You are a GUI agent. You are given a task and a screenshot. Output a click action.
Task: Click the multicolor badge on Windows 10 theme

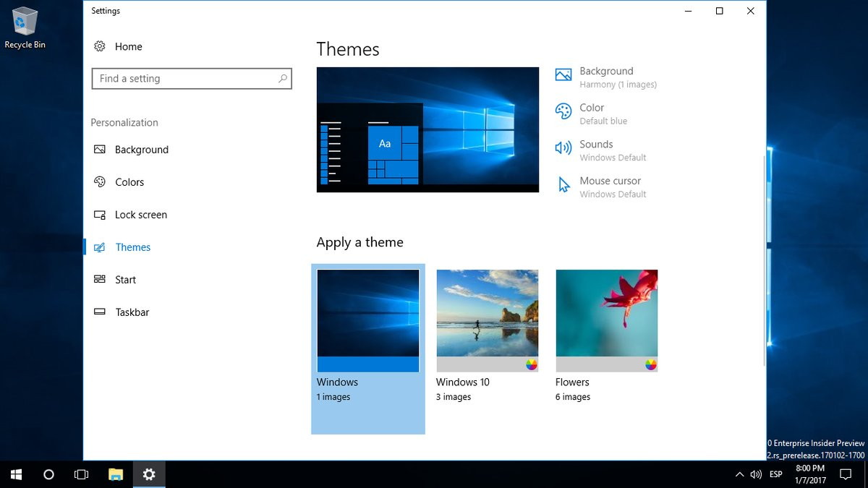[532, 364]
